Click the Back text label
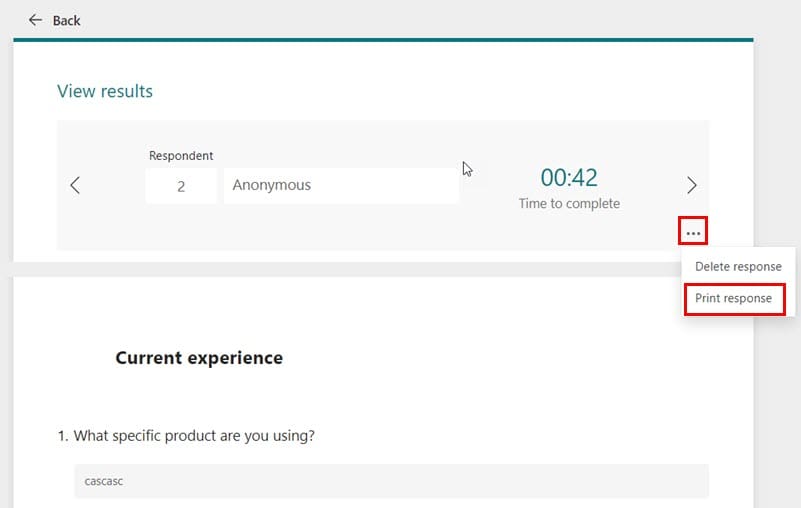Viewport: 801px width, 508px height. coord(66,20)
